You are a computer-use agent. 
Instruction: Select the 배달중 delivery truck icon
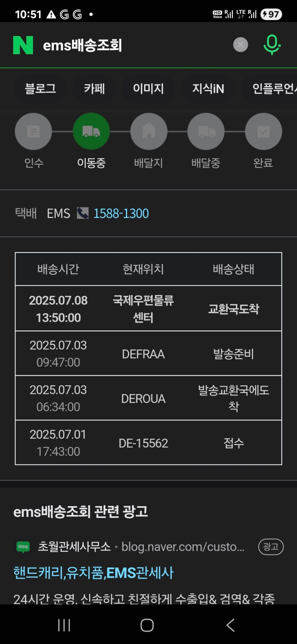[206, 132]
